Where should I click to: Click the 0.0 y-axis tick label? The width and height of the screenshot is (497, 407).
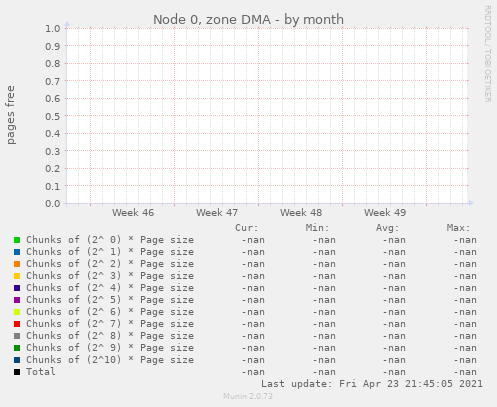tap(53, 204)
